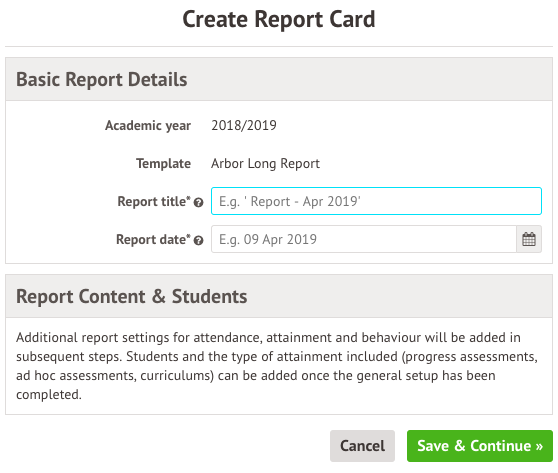Viewport: 558px width, 473px height.
Task: Click the help icon beside Report date
Action: pyautogui.click(x=198, y=241)
